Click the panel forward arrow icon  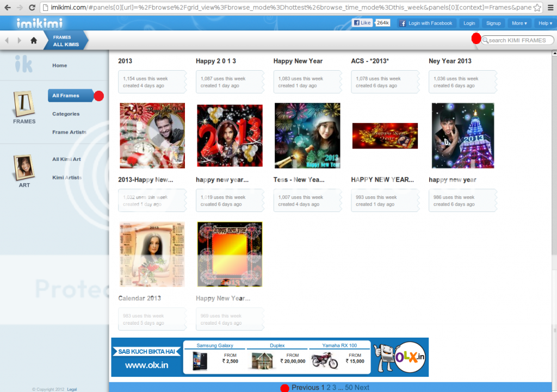(x=20, y=40)
